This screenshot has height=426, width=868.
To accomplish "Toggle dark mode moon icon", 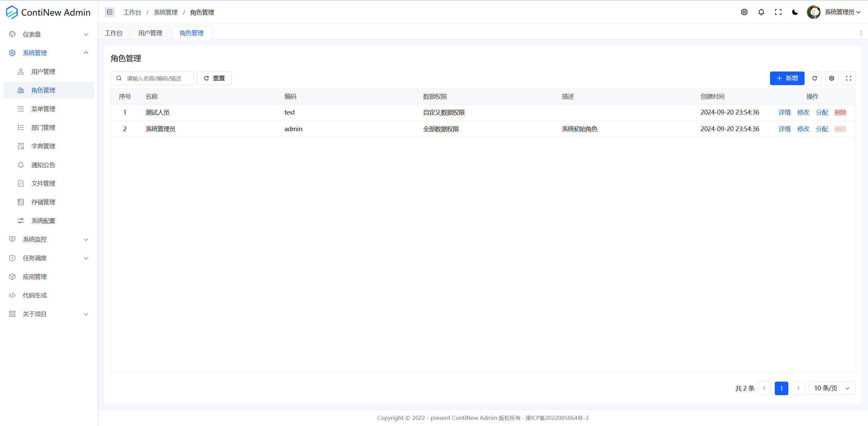I will (x=795, y=12).
